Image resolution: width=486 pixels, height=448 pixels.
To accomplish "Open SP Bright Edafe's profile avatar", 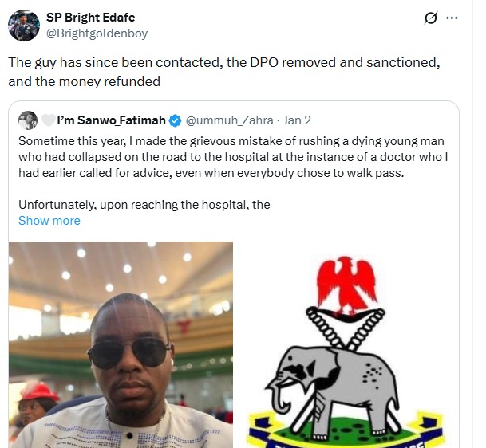I will pos(24,26).
